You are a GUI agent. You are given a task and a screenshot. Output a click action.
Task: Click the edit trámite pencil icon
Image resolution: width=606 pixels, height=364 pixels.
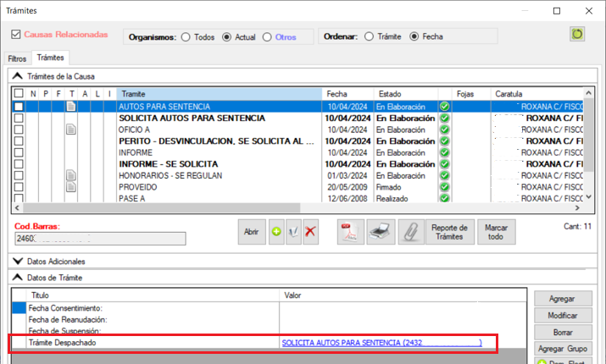[293, 233]
